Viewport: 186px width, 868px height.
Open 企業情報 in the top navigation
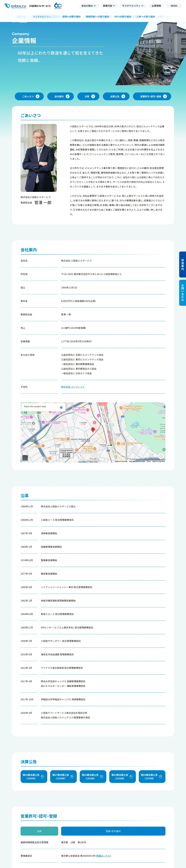[x=156, y=6]
